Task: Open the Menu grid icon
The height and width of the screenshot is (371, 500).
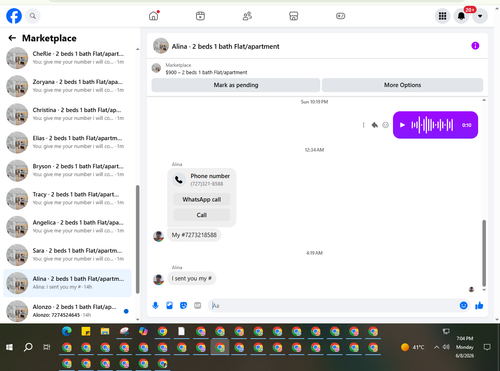Action: pyautogui.click(x=442, y=16)
